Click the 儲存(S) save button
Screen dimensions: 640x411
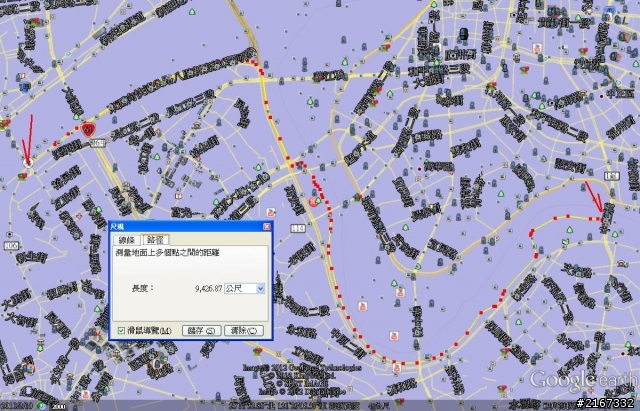pyautogui.click(x=202, y=330)
